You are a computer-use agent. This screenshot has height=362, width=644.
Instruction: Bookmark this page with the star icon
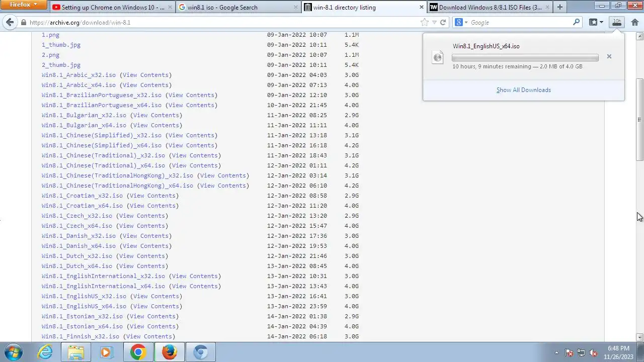coord(424,22)
